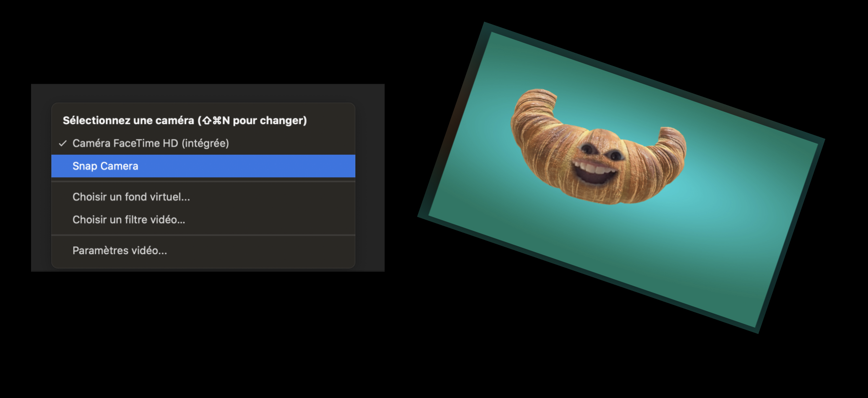Open Paramètres vidéo...
868x398 pixels.
203,251
